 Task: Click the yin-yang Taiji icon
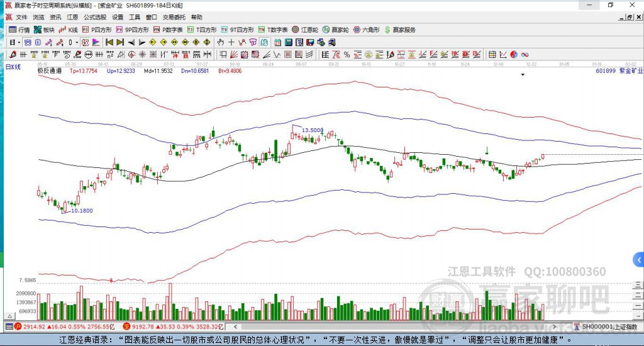[x=514, y=55]
